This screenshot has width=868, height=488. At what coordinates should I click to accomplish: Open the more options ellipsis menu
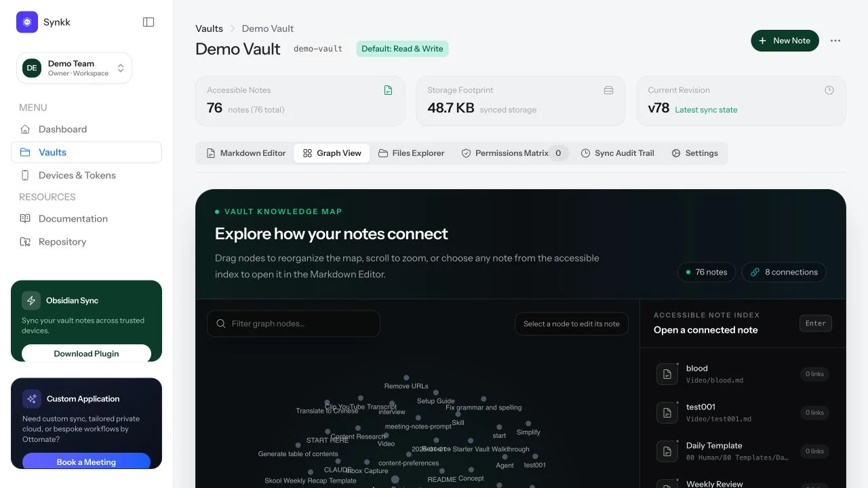click(835, 41)
